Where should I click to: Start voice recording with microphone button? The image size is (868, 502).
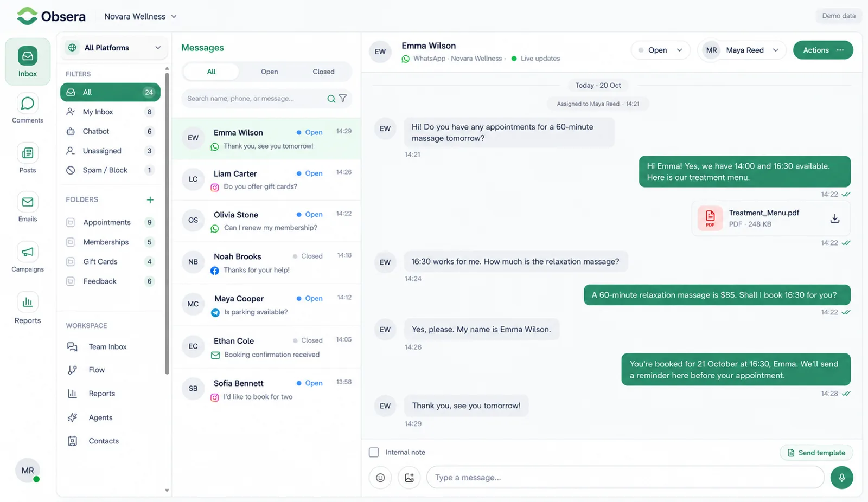click(x=841, y=478)
